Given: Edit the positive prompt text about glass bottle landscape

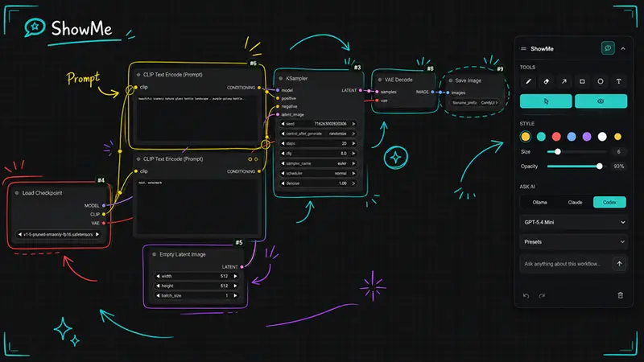Looking at the screenshot, I should 197,118.
